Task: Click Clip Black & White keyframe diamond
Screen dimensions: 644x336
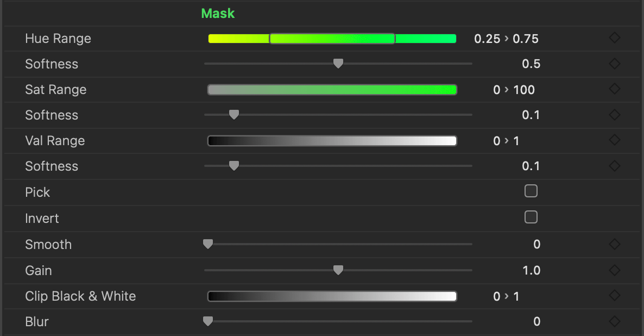Action: point(614,296)
